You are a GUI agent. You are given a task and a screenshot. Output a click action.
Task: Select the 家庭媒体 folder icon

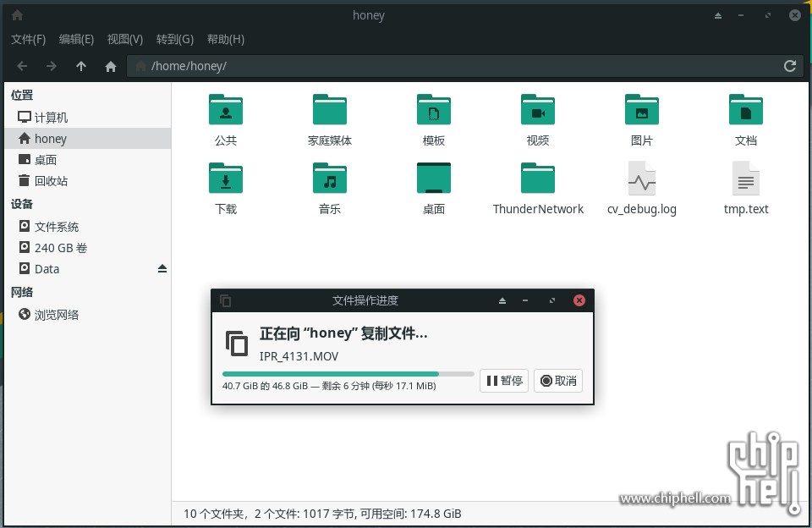coord(330,109)
